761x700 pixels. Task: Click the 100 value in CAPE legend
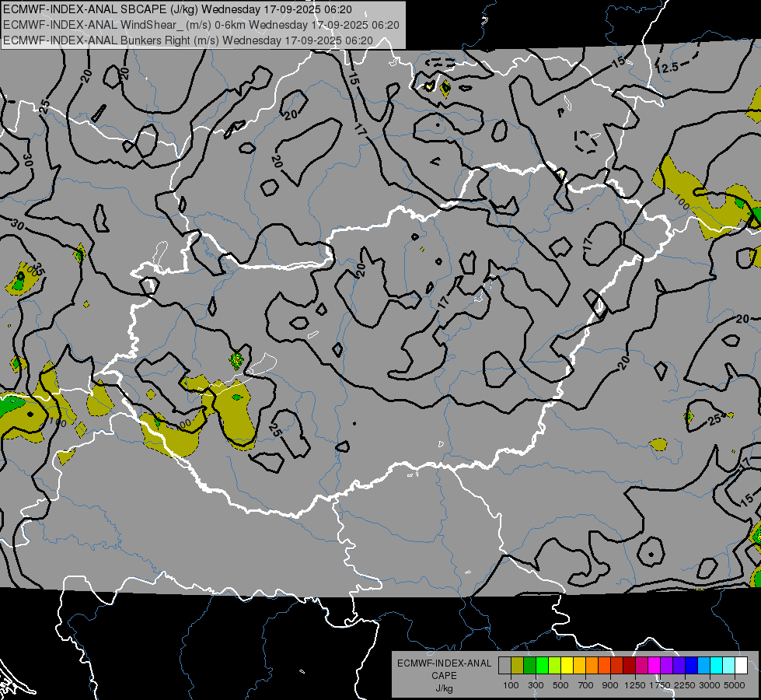(x=511, y=685)
